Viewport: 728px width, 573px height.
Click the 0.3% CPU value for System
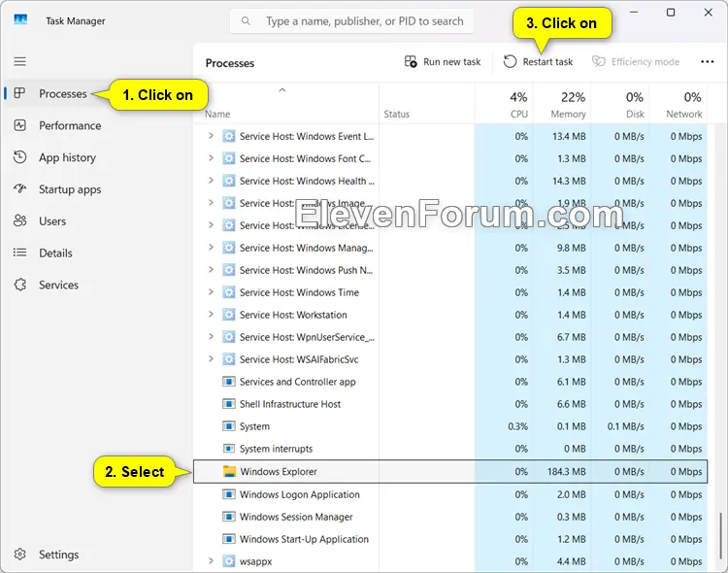click(x=517, y=426)
